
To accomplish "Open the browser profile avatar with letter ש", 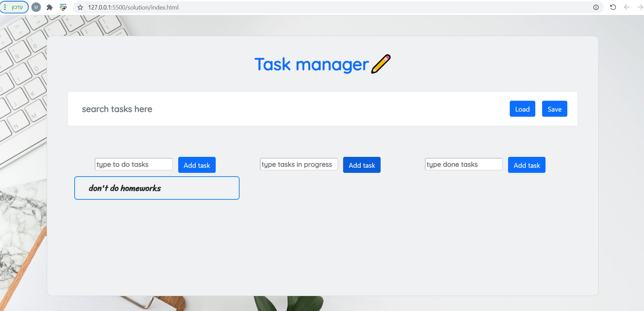I will point(36,7).
